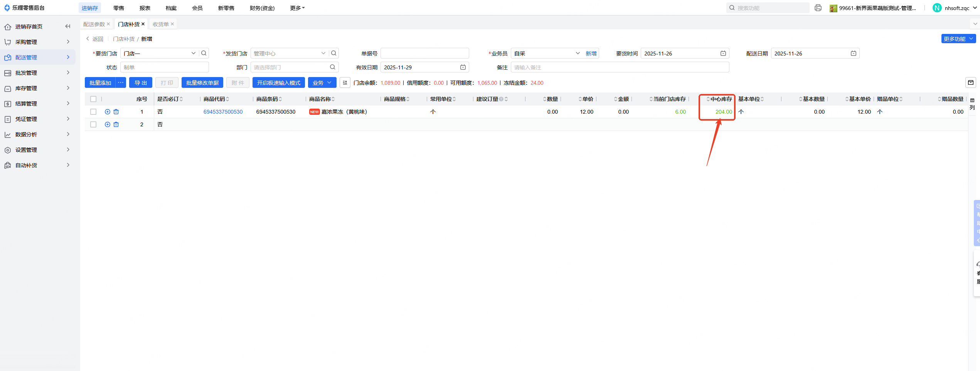Select the store thumbnail 99661-新界面果蔬版测试
980x371 pixels.
click(x=834, y=8)
